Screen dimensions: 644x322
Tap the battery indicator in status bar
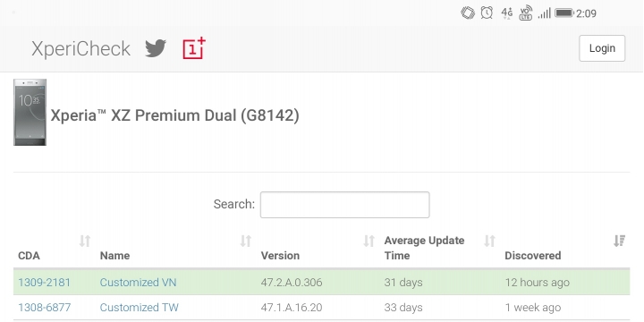563,13
